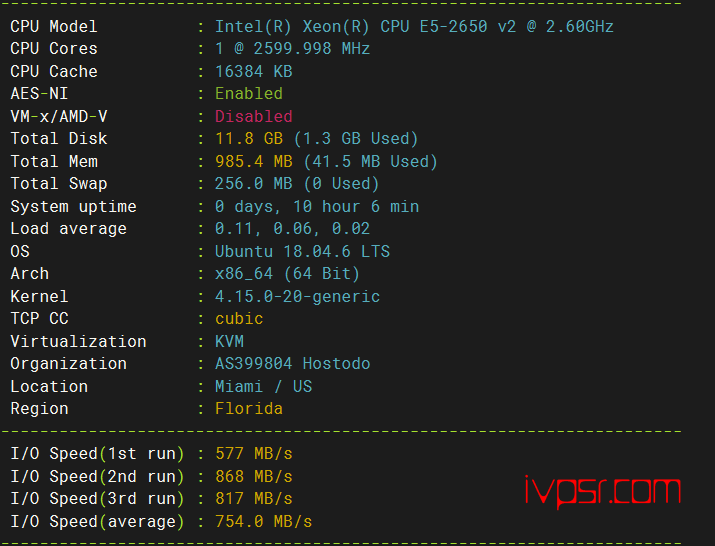The height and width of the screenshot is (546, 715).
Task: Click the 'I/O Speed(3rd run)' label
Action: click(x=98, y=499)
